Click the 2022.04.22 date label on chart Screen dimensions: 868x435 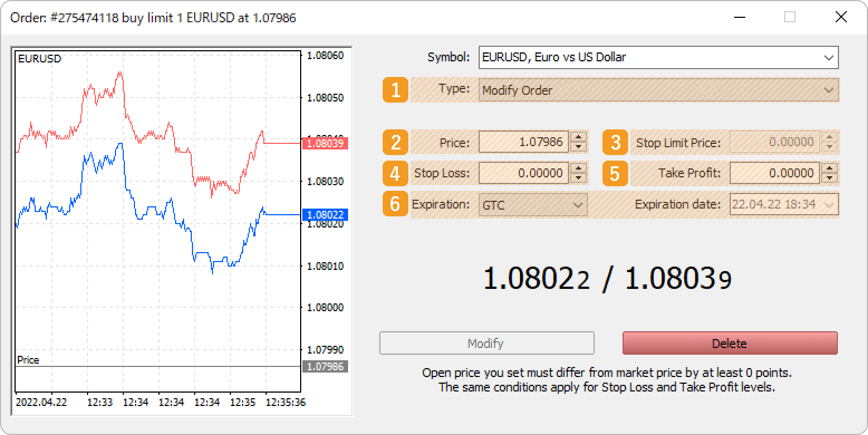click(x=41, y=402)
